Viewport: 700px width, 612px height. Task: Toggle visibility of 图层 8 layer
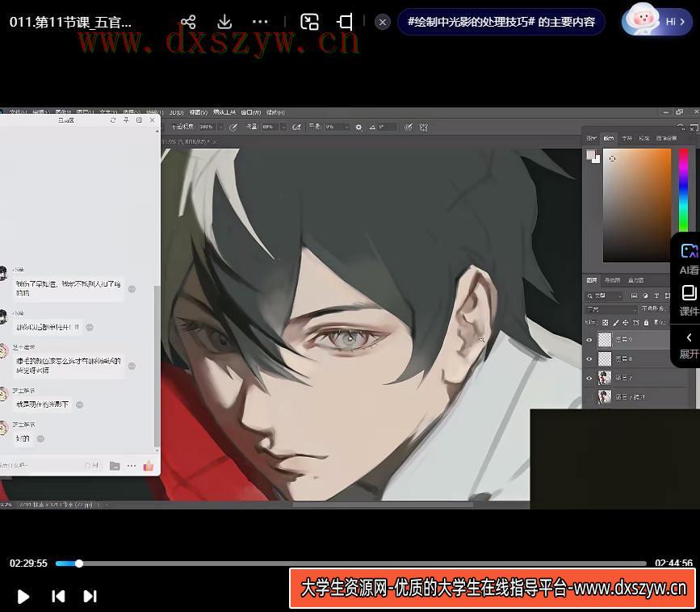coord(589,359)
